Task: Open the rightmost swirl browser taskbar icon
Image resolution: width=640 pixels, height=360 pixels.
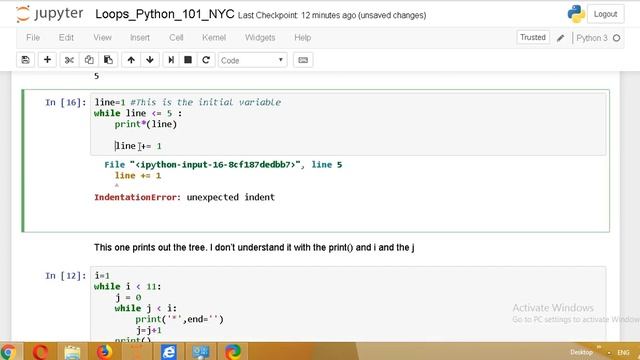Action: [x=233, y=351]
